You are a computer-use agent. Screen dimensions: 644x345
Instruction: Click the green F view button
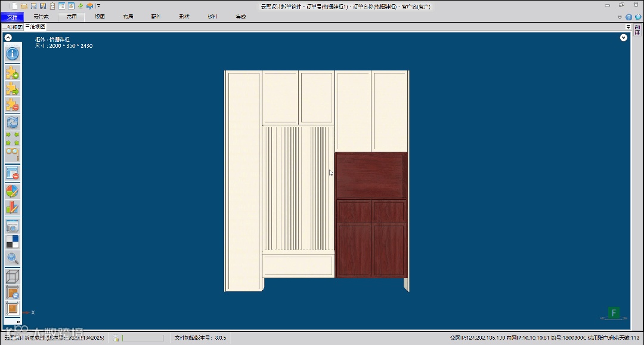[x=612, y=313]
